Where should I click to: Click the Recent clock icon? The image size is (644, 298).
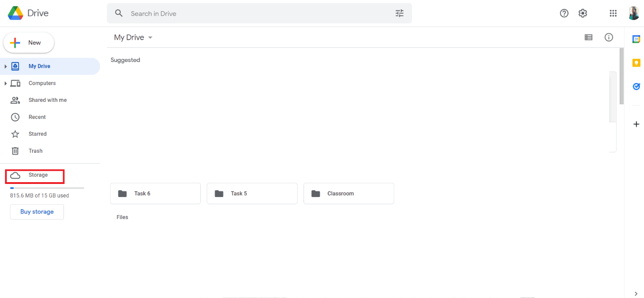point(15,117)
